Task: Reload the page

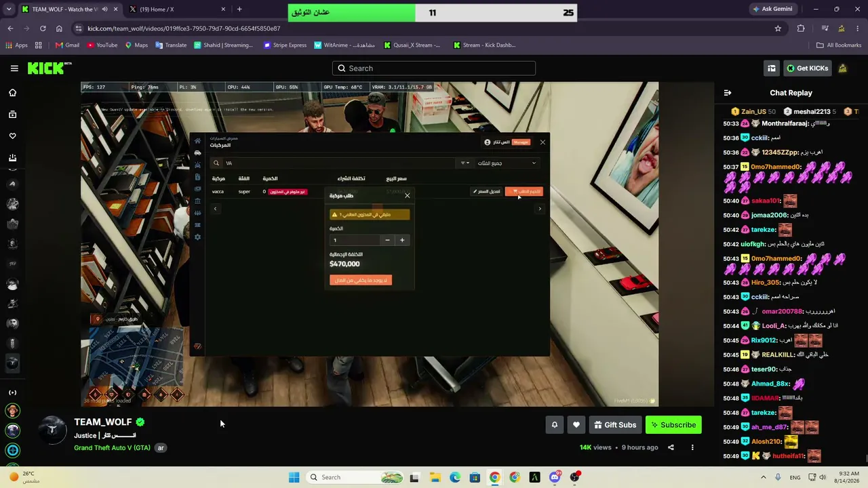Action: (43, 28)
